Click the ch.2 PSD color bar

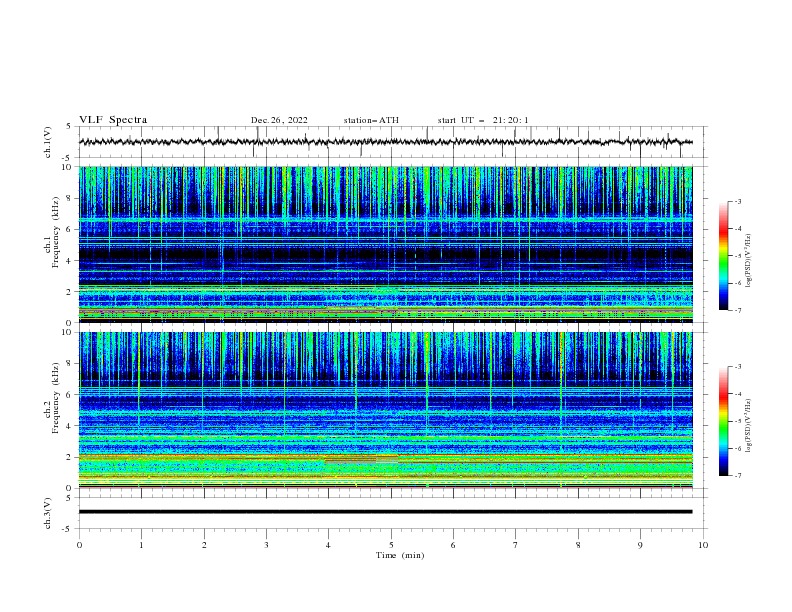724,421
